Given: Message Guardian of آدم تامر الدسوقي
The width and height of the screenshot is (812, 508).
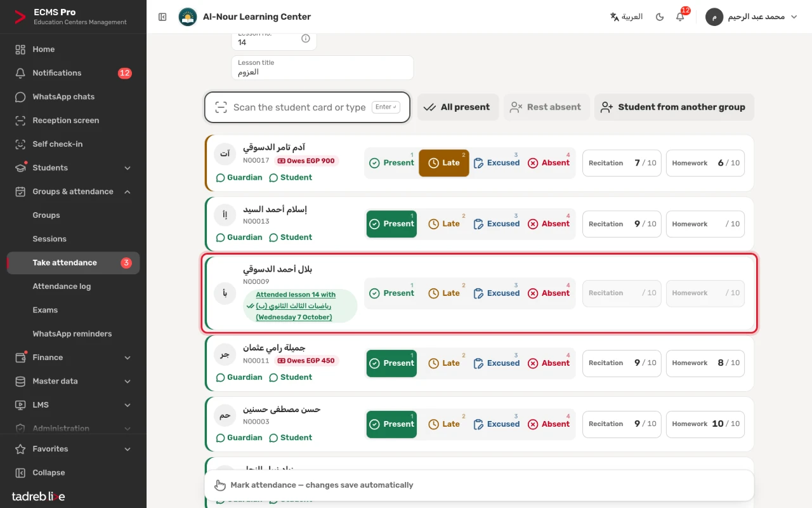Looking at the screenshot, I should pyautogui.click(x=239, y=178).
